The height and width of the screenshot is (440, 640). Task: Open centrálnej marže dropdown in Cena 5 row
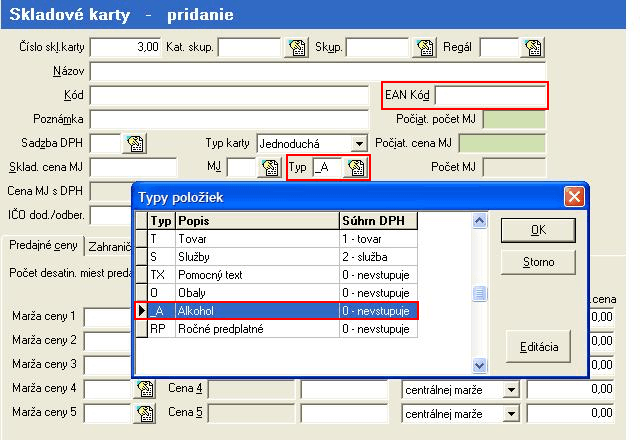pyautogui.click(x=512, y=411)
